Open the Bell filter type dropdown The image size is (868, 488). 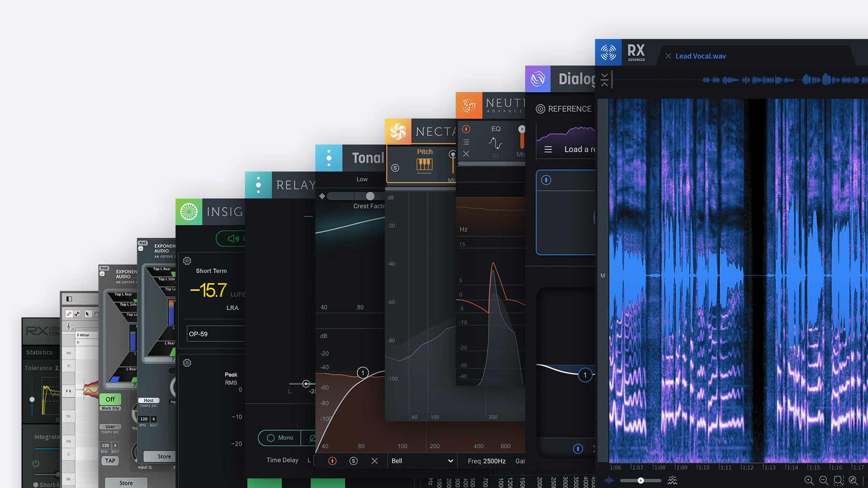point(422,461)
